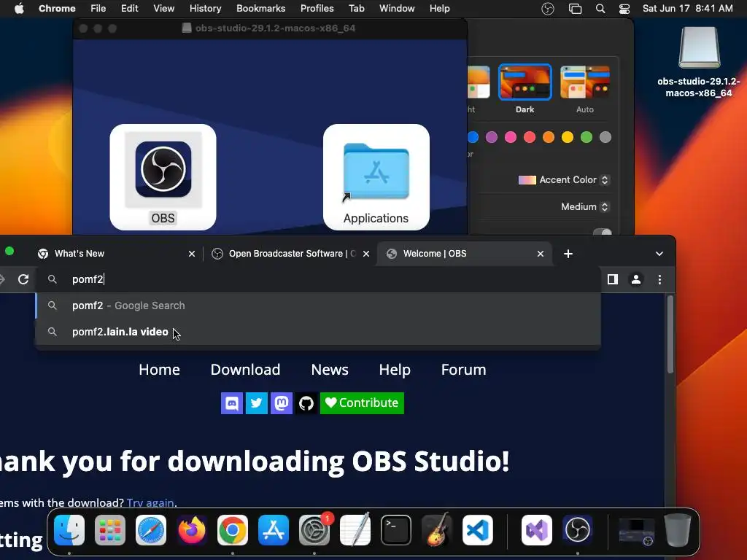Choose the green accent color

pos(587,138)
